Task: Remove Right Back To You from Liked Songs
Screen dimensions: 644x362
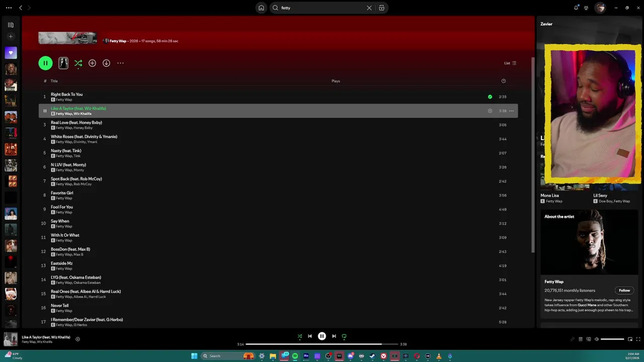Action: pos(490,97)
